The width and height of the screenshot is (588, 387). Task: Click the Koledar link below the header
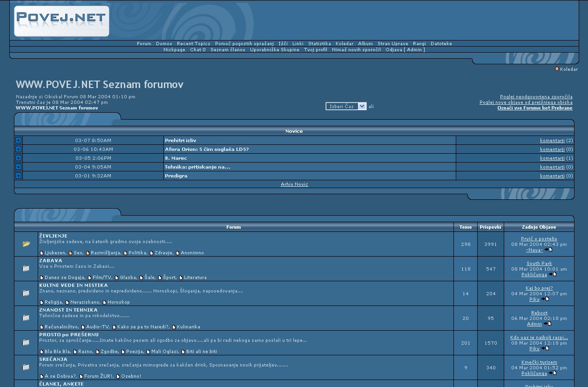click(x=569, y=69)
